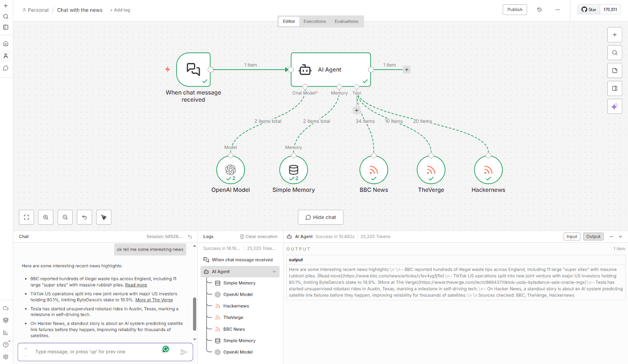
Task: Show the Output view of AI Agent
Action: [x=593, y=237]
